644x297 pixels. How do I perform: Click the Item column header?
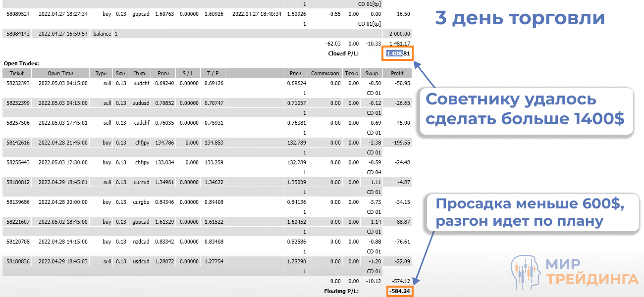(x=139, y=73)
